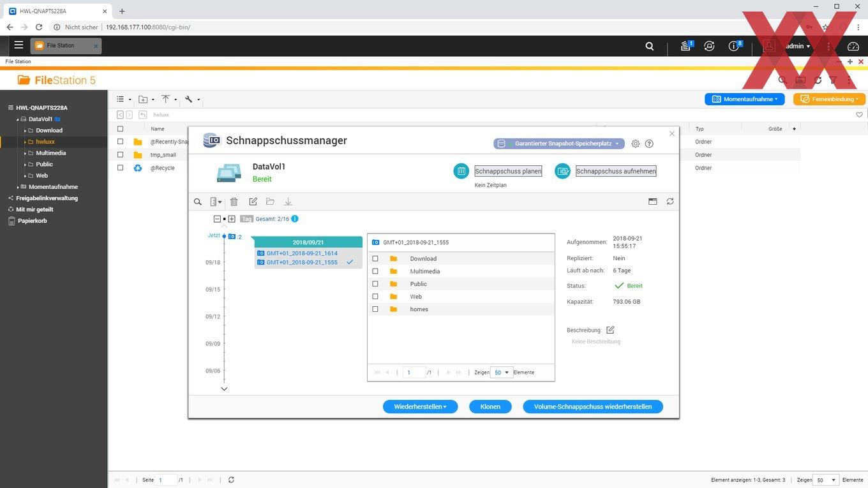This screenshot has width=868, height=488.
Task: Open the view mode list dropdown
Action: tap(124, 99)
